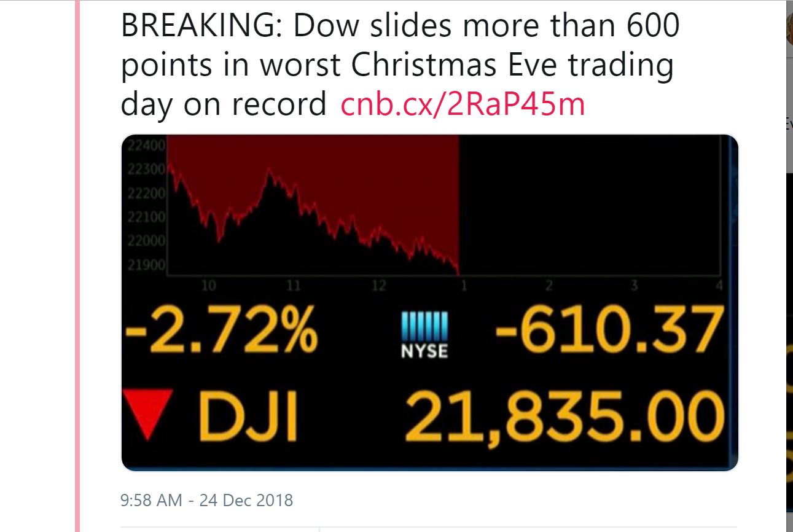Click the empty black area of the chart
Screen dimensions: 793x532
point(590,205)
